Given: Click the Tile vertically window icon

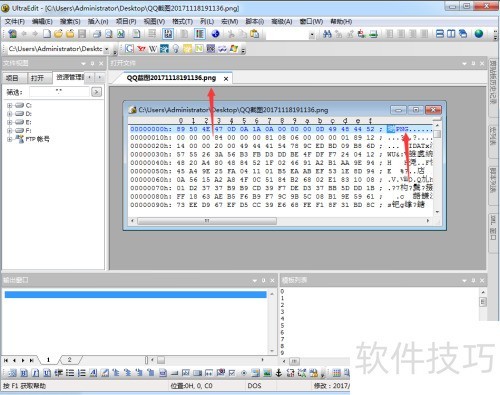Looking at the screenshot, I should pos(451,34).
